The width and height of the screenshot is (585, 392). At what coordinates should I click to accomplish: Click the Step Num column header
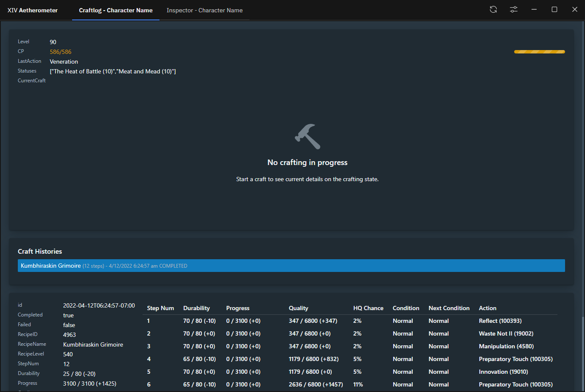click(x=160, y=308)
